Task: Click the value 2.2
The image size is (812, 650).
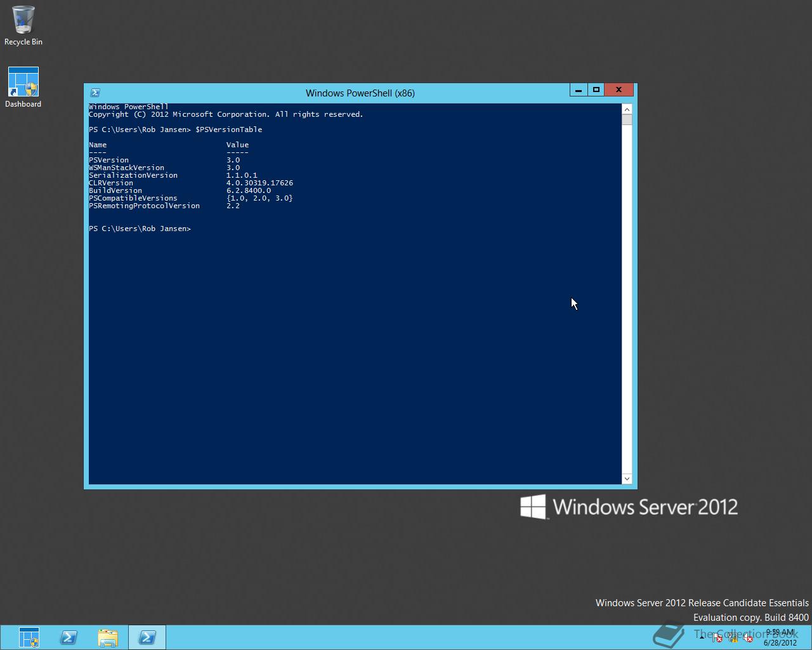Action: click(233, 206)
